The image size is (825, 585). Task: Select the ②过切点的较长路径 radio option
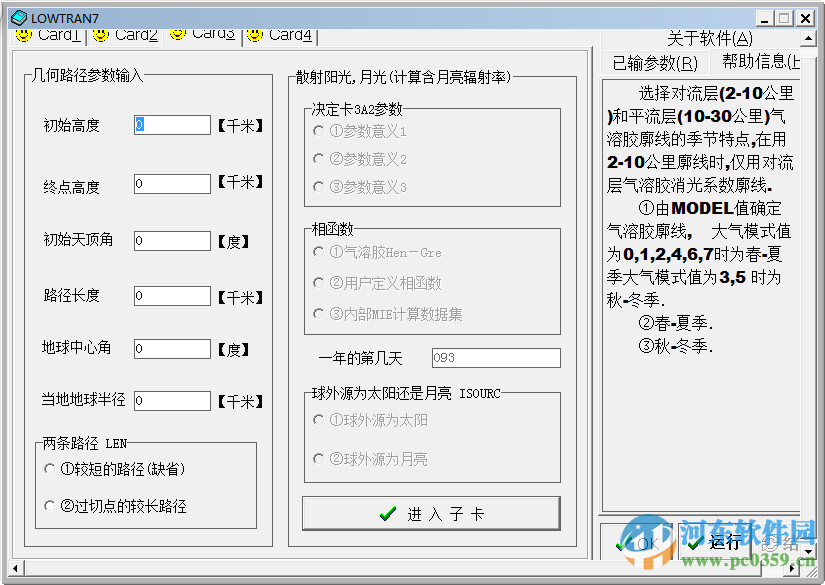coord(51,507)
